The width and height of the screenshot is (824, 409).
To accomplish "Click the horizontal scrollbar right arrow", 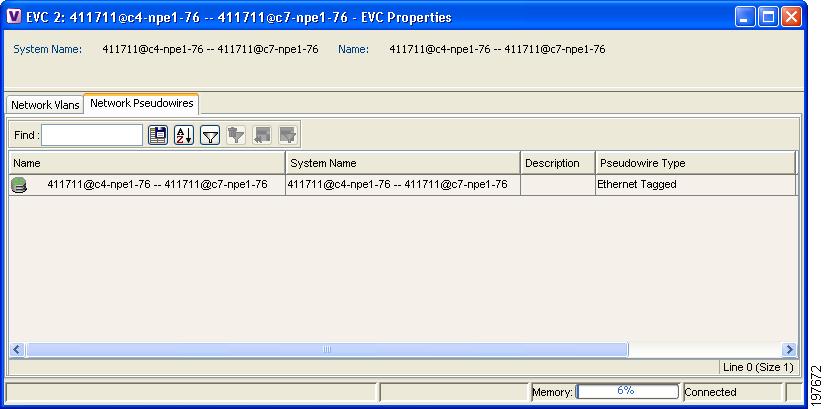I will (x=789, y=349).
